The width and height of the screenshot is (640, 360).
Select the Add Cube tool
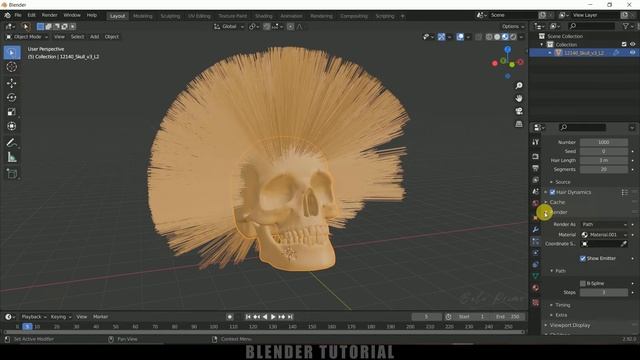tap(12, 173)
